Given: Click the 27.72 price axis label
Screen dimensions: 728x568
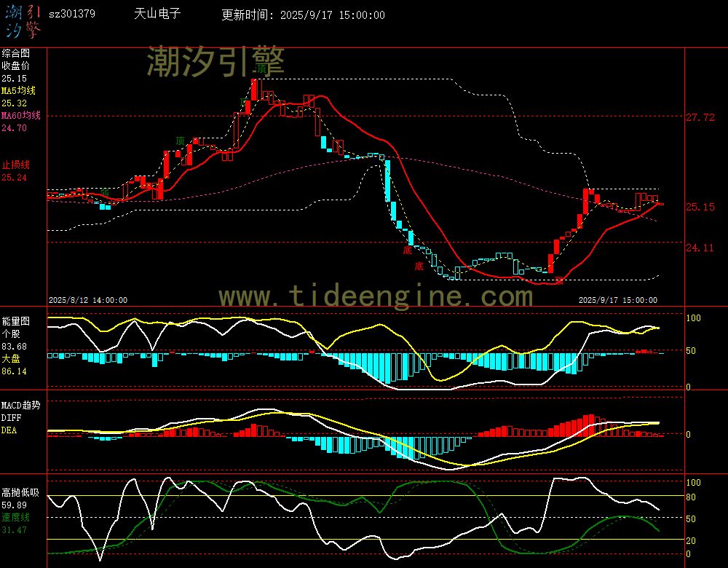Looking at the screenshot, I should point(700,117).
